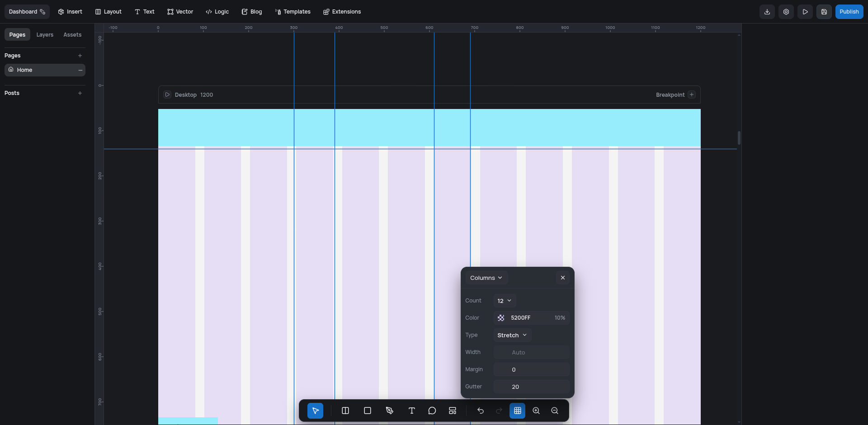Open the Type dropdown set to Stretch
The height and width of the screenshot is (425, 868).
(x=511, y=335)
